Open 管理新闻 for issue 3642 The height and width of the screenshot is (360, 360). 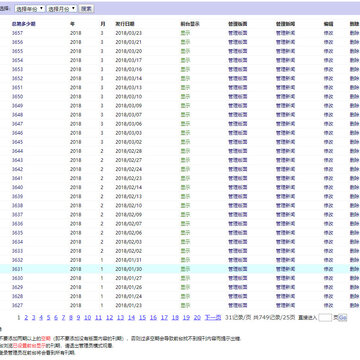[x=285, y=169]
